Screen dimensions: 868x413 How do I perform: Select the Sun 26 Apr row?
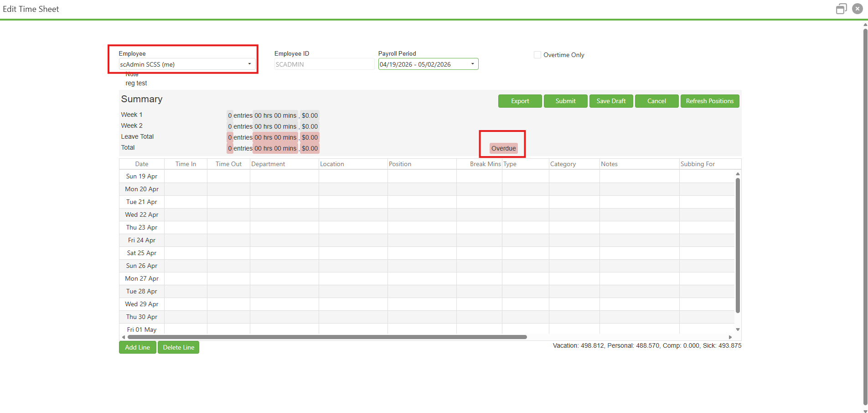427,266
